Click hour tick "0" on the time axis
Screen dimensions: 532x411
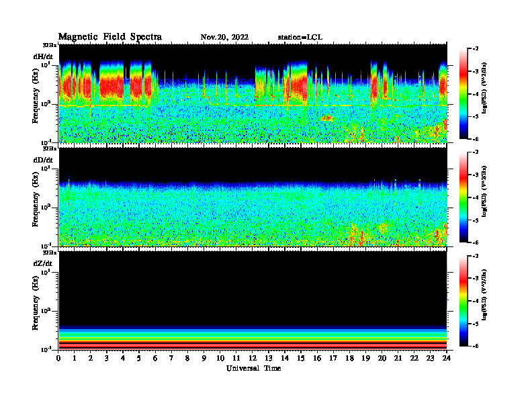pos(58,359)
